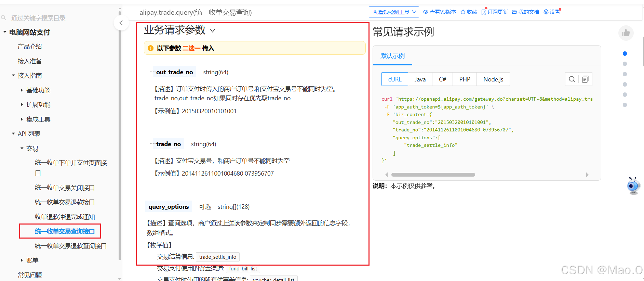The height and width of the screenshot is (281, 644).
Task: Click the thumbs-up feedback icon
Action: [626, 33]
